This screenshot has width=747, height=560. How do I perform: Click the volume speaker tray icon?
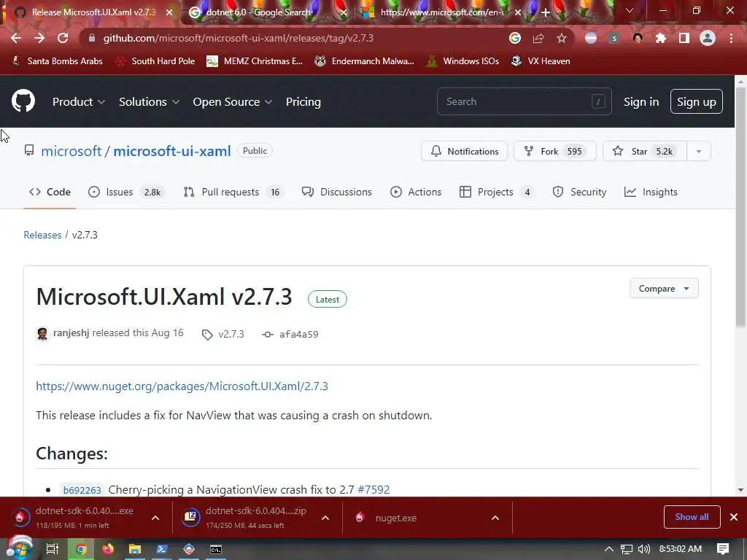(644, 549)
